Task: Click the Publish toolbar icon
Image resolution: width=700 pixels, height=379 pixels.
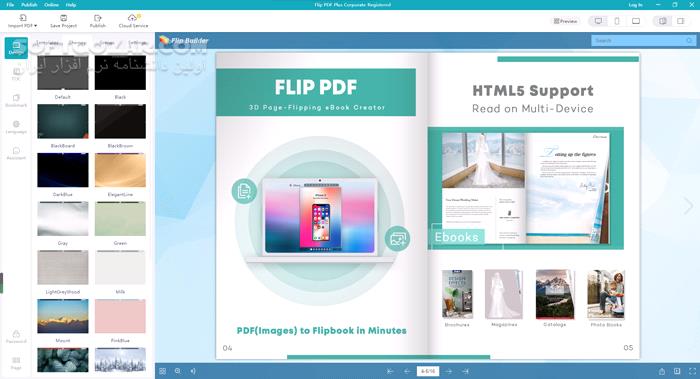Action: (x=97, y=21)
